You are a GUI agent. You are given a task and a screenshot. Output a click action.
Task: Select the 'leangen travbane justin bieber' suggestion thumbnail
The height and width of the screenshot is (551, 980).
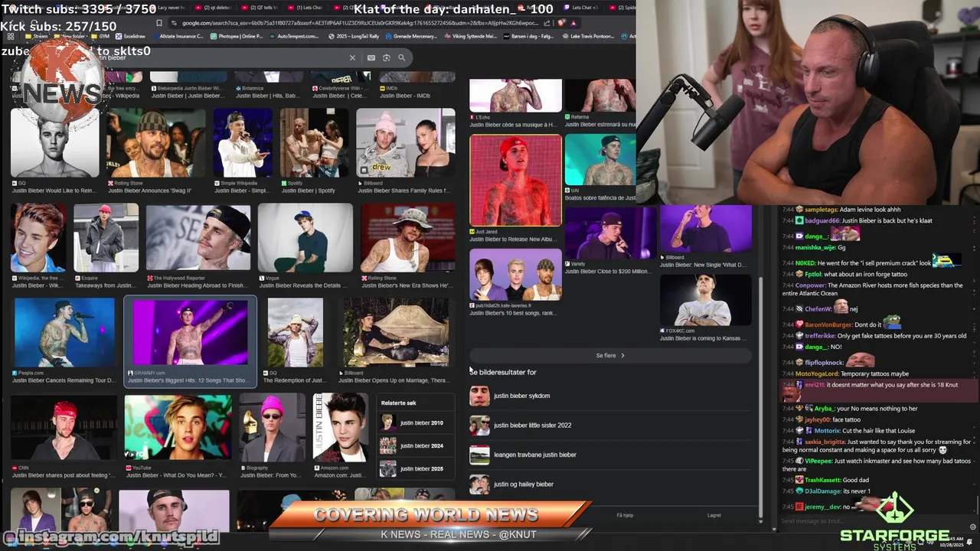(x=479, y=455)
